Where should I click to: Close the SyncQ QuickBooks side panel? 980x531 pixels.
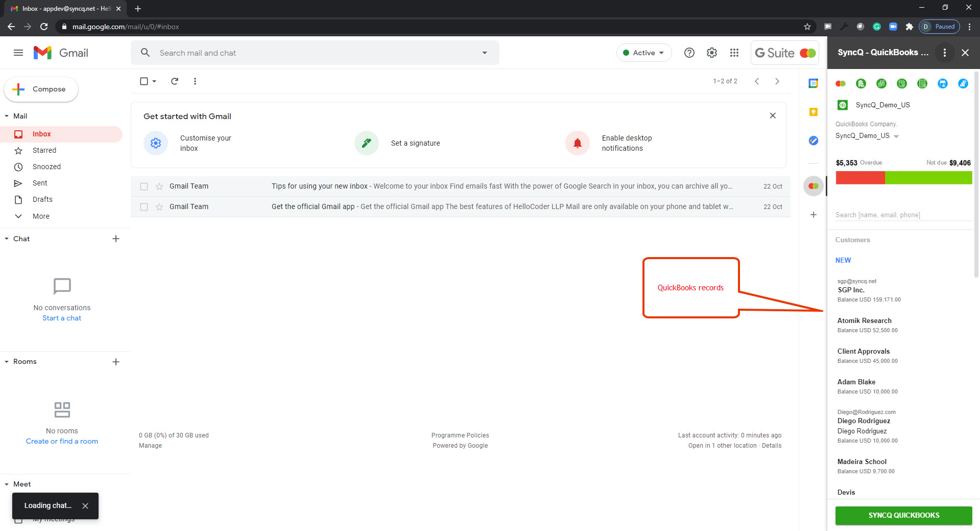(x=965, y=53)
